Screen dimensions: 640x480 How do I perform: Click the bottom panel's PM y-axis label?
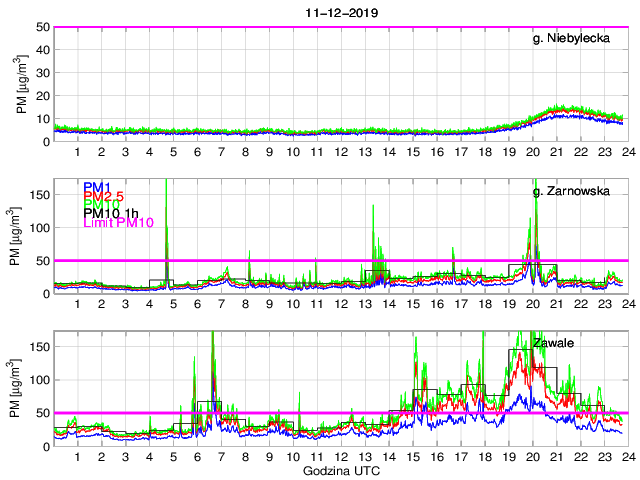point(21,389)
